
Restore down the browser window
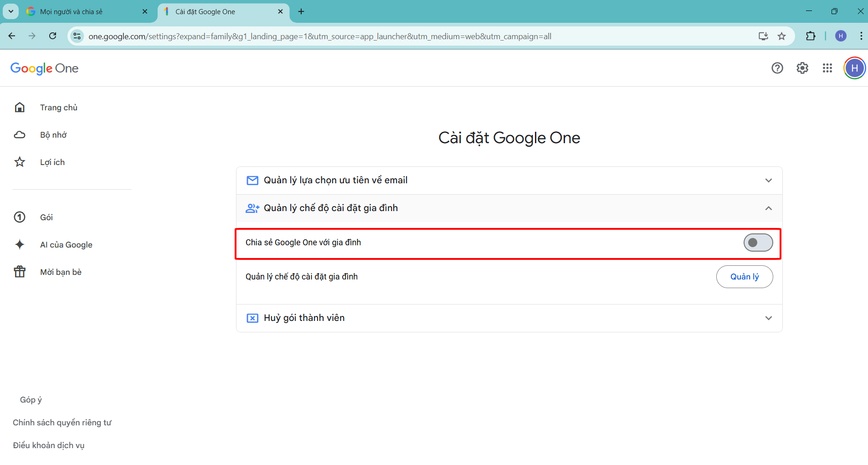pyautogui.click(x=834, y=11)
